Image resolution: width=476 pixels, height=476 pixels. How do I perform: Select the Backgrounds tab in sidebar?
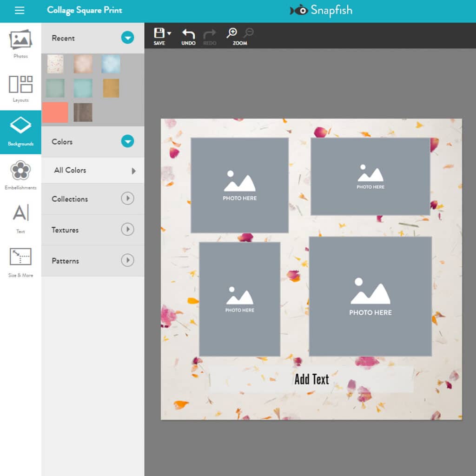(x=20, y=132)
